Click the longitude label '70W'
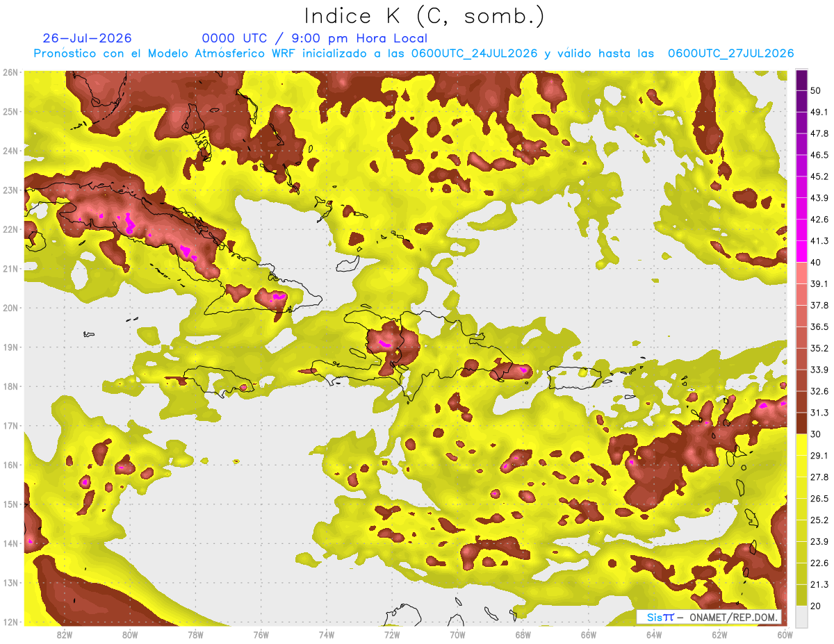 pos(457,635)
